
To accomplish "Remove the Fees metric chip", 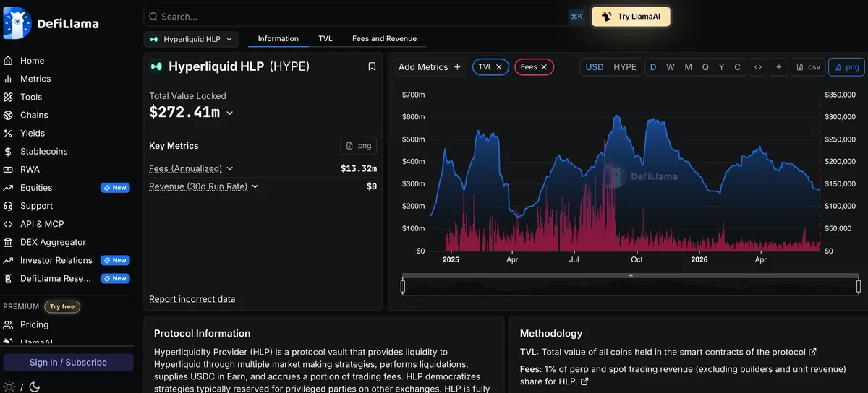I will [544, 67].
